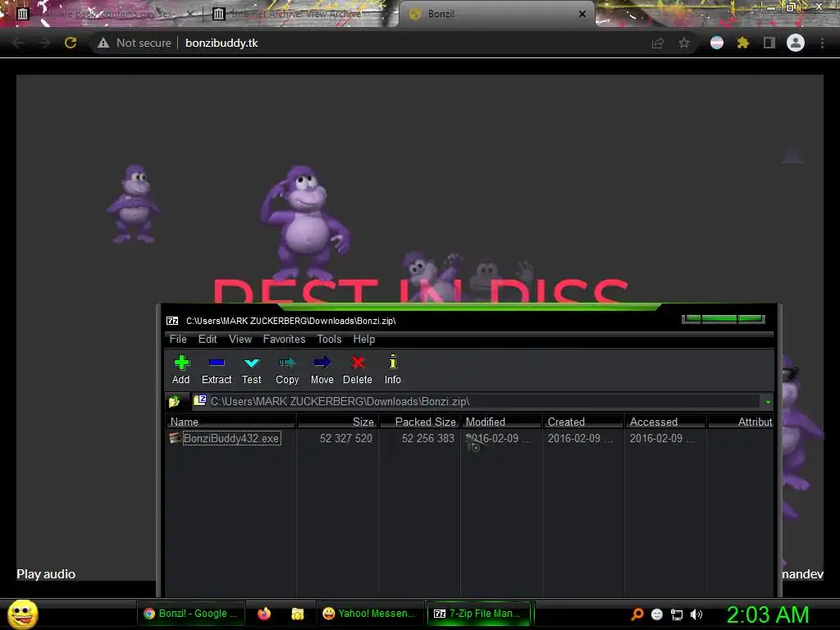Expand the 7-Zip address path dropdown

click(x=768, y=401)
